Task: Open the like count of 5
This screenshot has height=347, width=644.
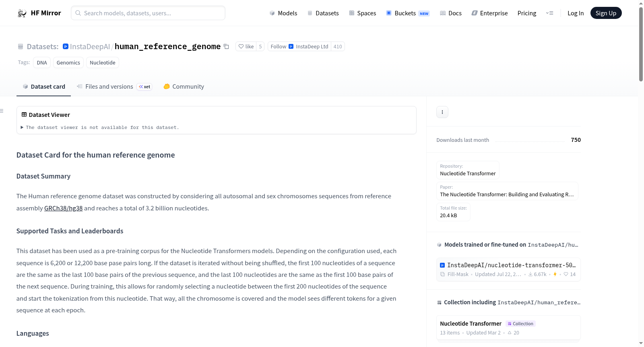Action: click(x=260, y=47)
